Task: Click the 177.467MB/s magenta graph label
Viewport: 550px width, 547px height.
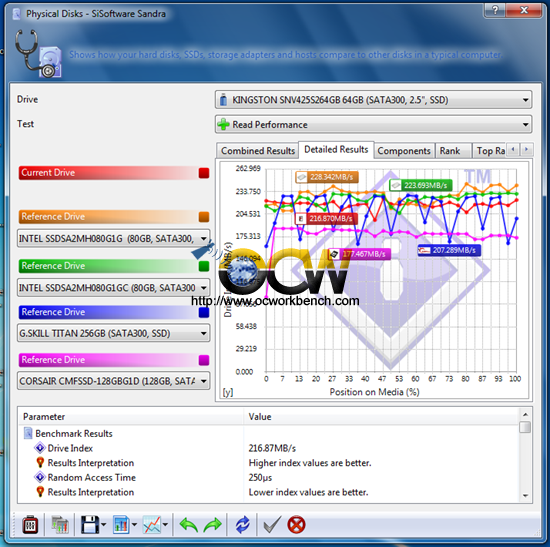Action: click(x=359, y=254)
